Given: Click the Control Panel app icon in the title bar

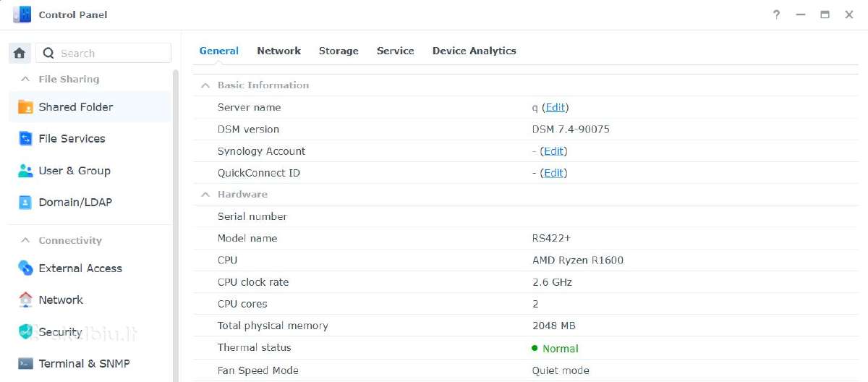Looking at the screenshot, I should [22, 14].
